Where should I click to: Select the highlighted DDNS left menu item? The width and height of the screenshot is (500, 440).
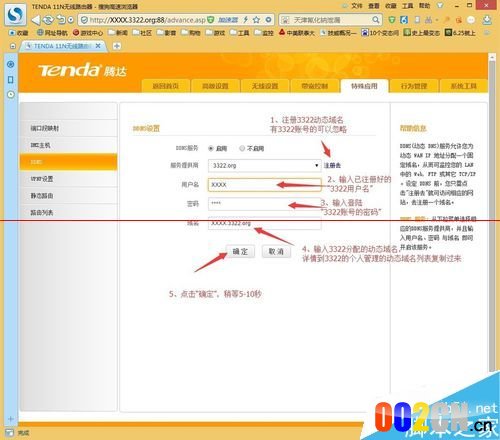click(x=69, y=162)
